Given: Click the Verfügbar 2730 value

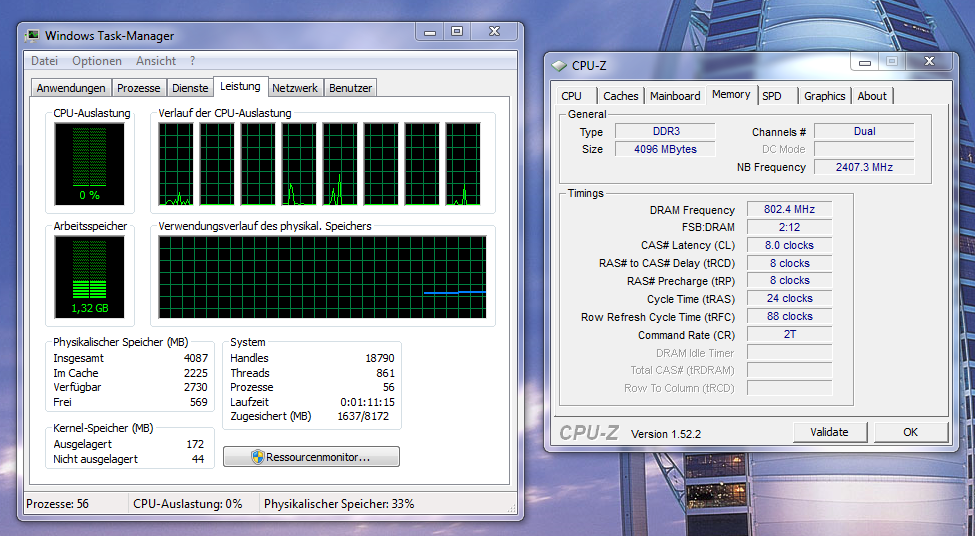Looking at the screenshot, I should click(196, 387).
